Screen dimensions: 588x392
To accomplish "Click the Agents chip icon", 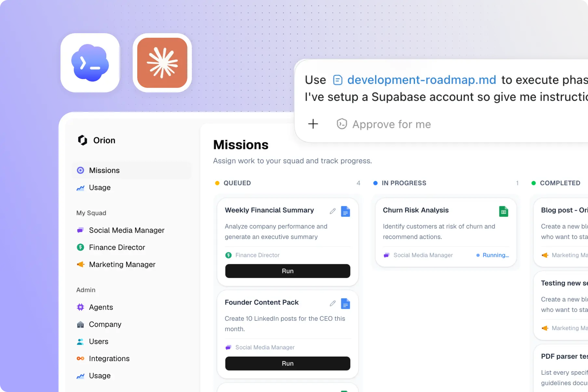I will (80, 307).
